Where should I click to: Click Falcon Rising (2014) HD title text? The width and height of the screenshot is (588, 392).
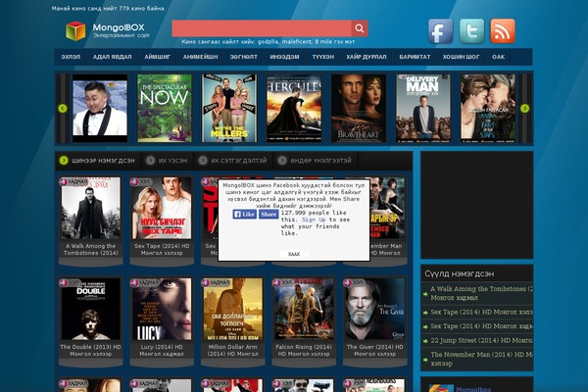coord(304,351)
